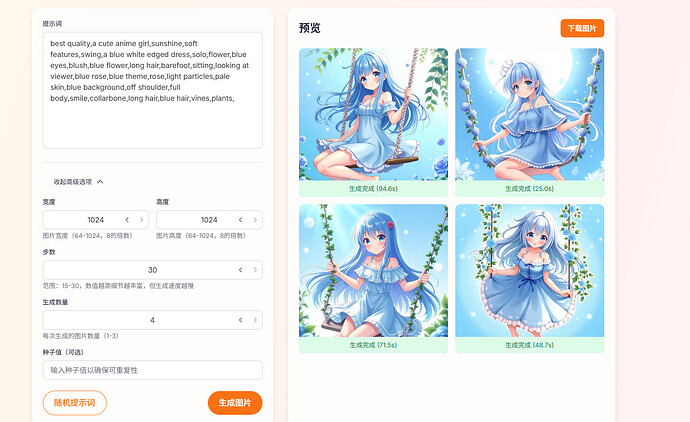Increase the 生成数量 count arrow
This screenshot has width=690, height=422.
[255, 320]
